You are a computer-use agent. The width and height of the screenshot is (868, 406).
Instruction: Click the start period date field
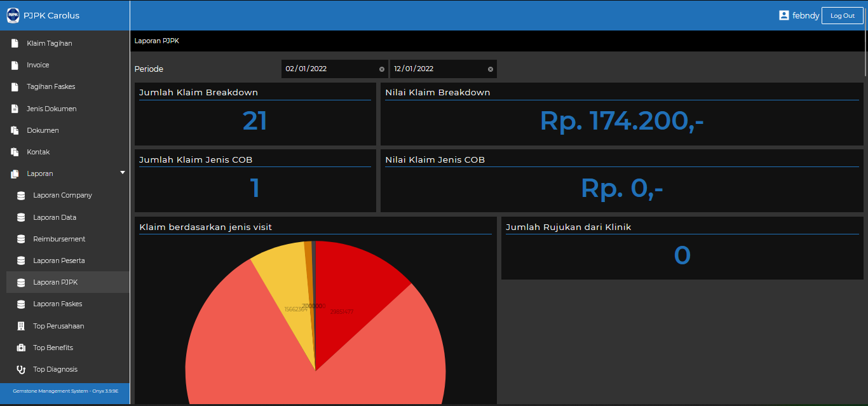(x=327, y=69)
